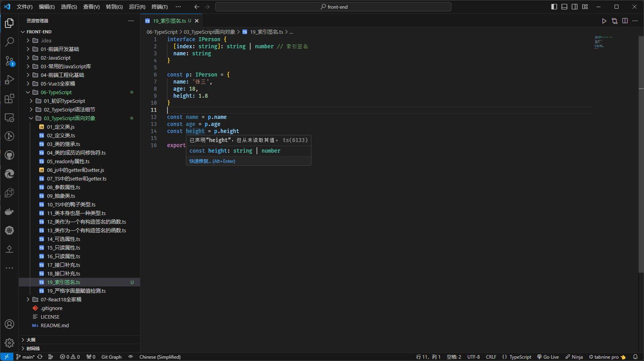Click the front-end command center search box
The image size is (644, 361).
coord(333,7)
